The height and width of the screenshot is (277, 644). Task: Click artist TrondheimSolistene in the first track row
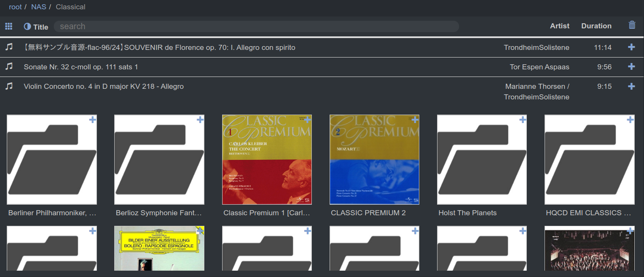537,47
